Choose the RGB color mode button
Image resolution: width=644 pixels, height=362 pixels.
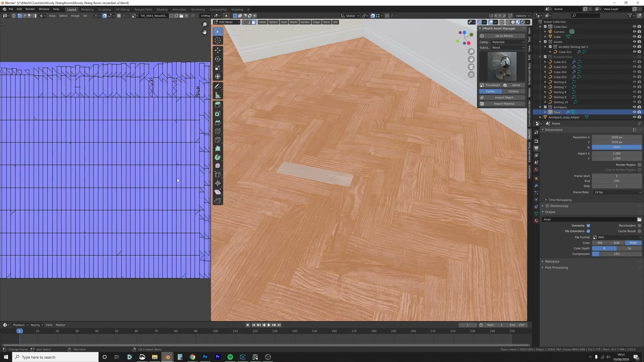coord(616,243)
